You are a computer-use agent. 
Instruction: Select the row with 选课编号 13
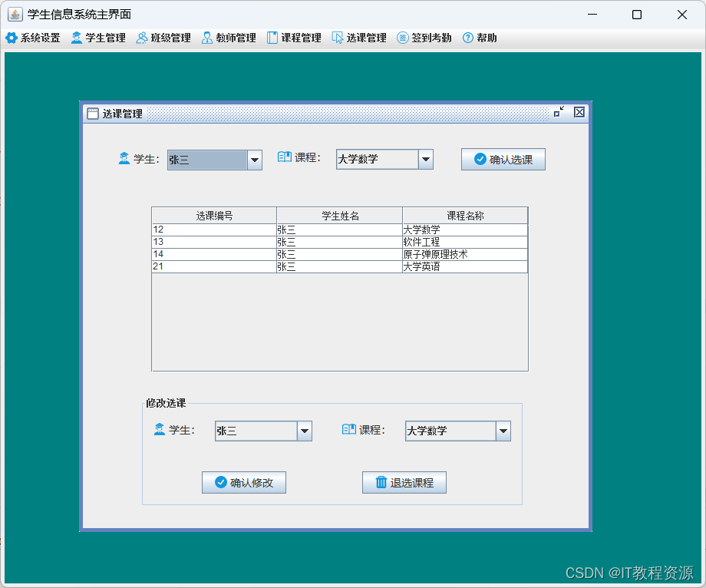[x=340, y=243]
